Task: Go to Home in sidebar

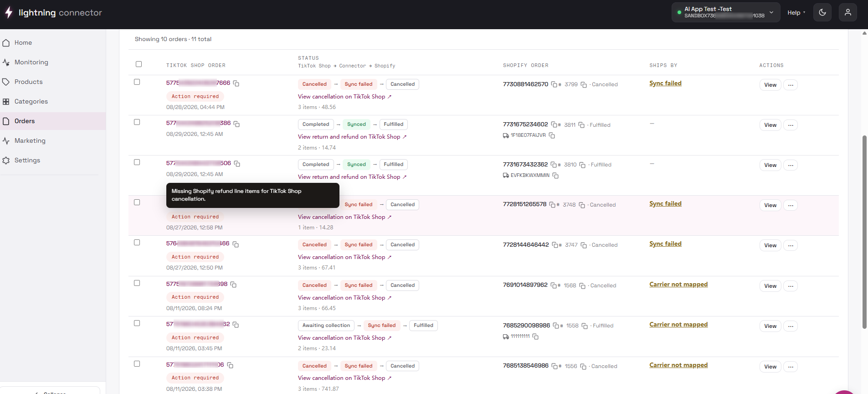Action: tap(53, 43)
